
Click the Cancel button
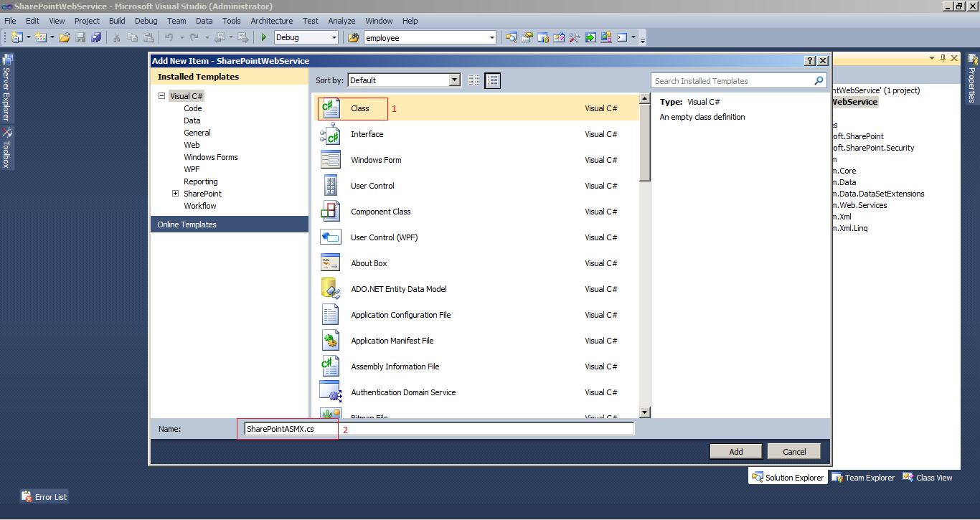(793, 450)
